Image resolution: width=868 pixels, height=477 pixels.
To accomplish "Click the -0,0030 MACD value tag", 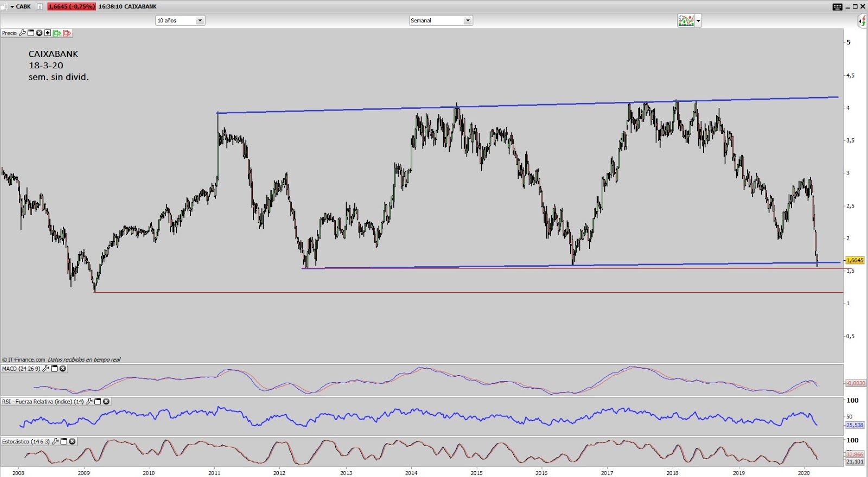I will pos(856,383).
